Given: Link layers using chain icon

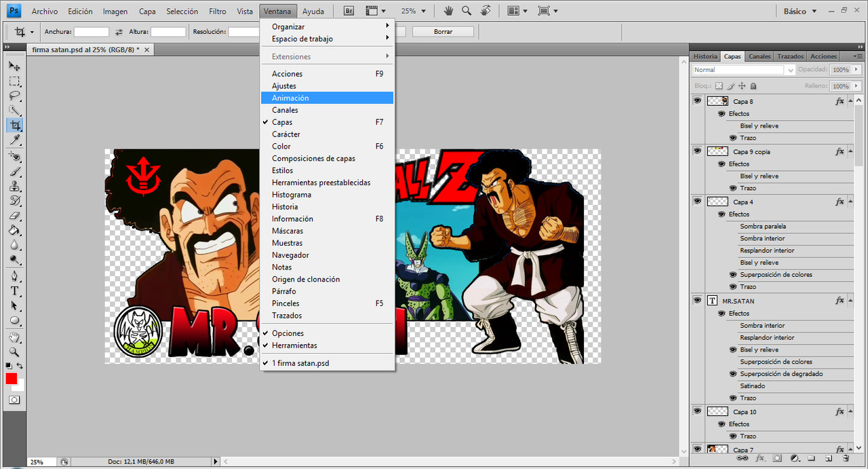Looking at the screenshot, I should click(x=744, y=459).
